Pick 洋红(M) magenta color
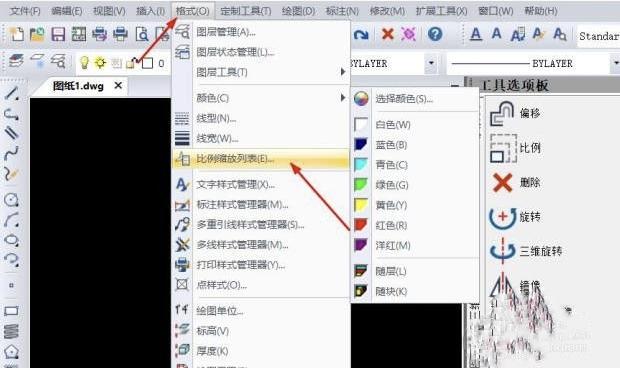620x368 pixels. pos(415,245)
